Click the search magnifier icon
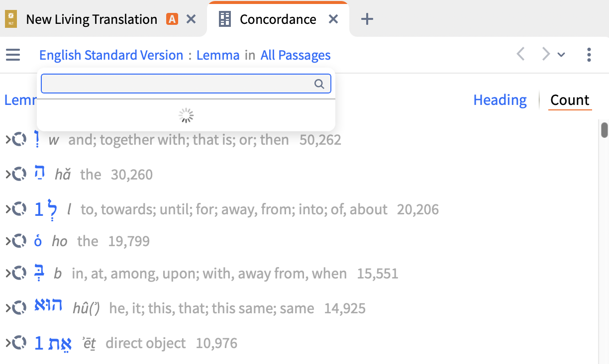The height and width of the screenshot is (364, 609). click(x=319, y=84)
